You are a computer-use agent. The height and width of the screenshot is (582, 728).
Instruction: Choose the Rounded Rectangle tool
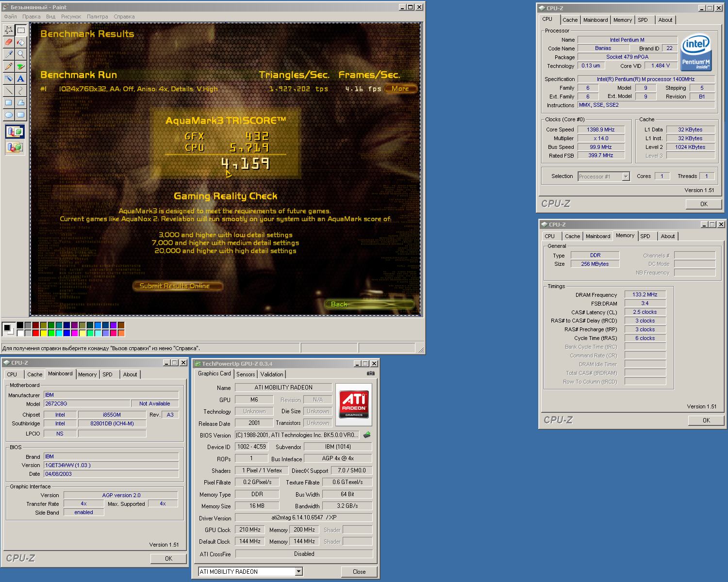(21, 115)
